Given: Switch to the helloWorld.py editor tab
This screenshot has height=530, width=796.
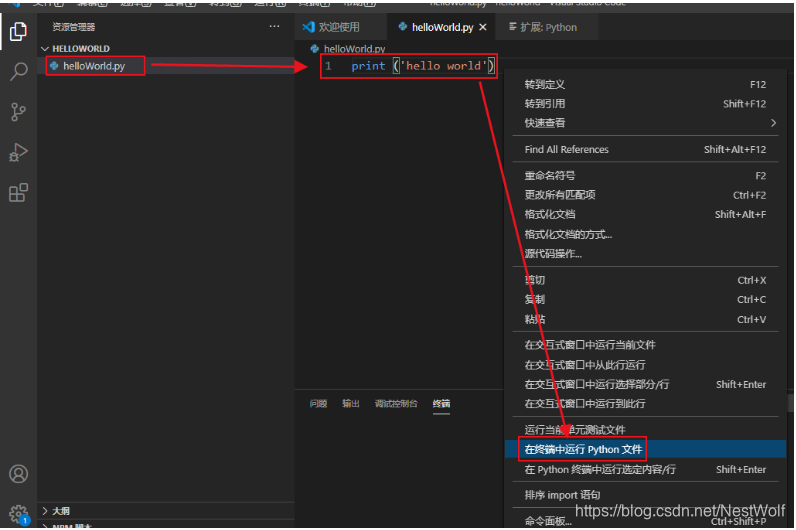Looking at the screenshot, I should click(442, 27).
